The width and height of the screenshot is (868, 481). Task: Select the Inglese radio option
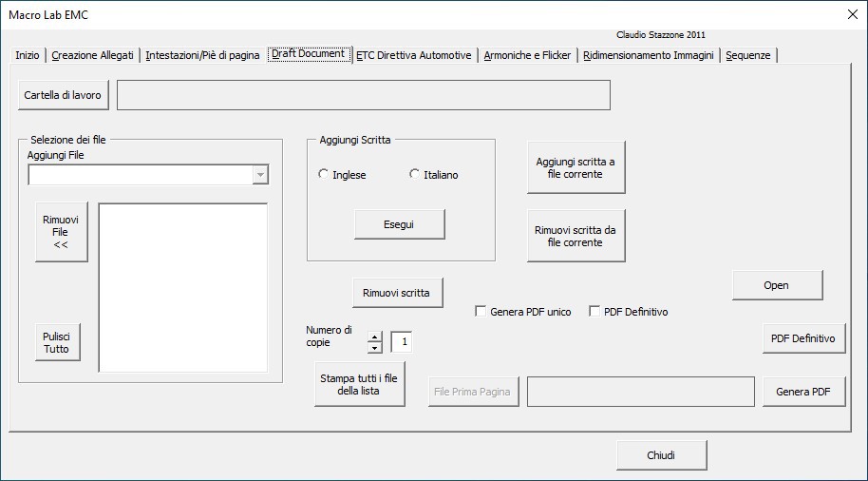coord(324,175)
